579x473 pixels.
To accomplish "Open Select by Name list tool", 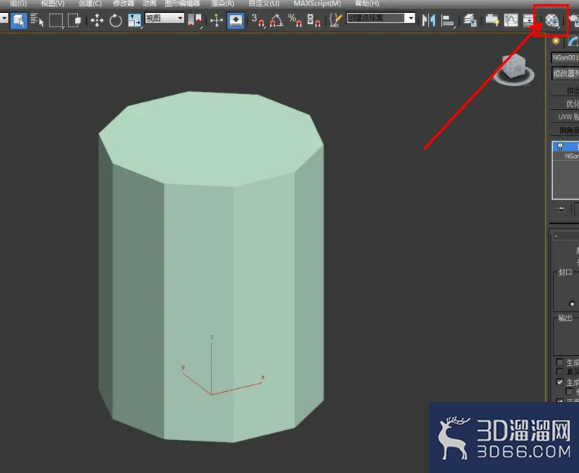I will point(37,20).
